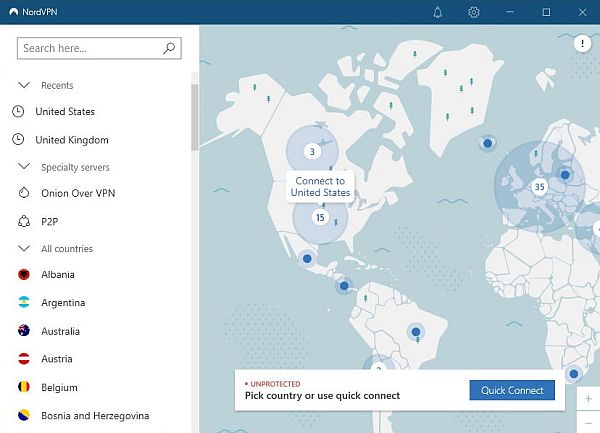Select the Costa Rica server pin
Viewport: 600px width, 433px height.
[x=344, y=286]
